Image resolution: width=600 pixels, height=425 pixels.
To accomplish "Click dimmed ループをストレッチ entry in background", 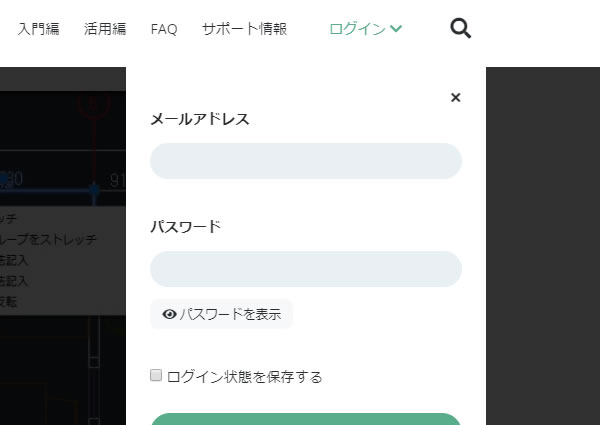I will click(x=48, y=239).
